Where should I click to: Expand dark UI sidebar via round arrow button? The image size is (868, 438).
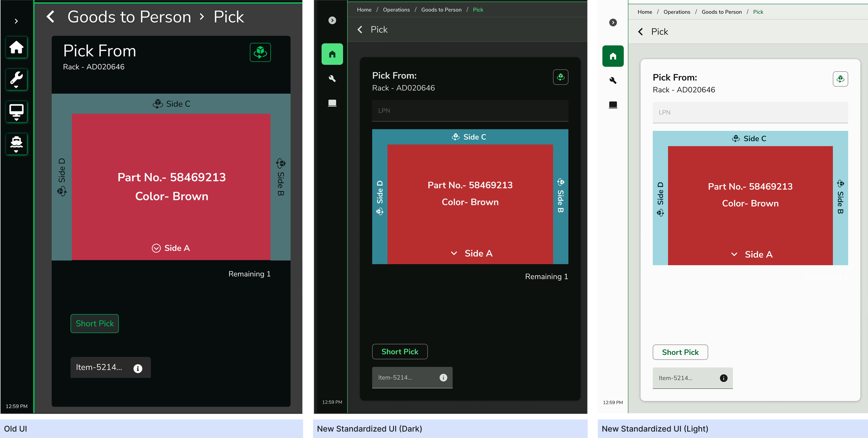coord(332,20)
